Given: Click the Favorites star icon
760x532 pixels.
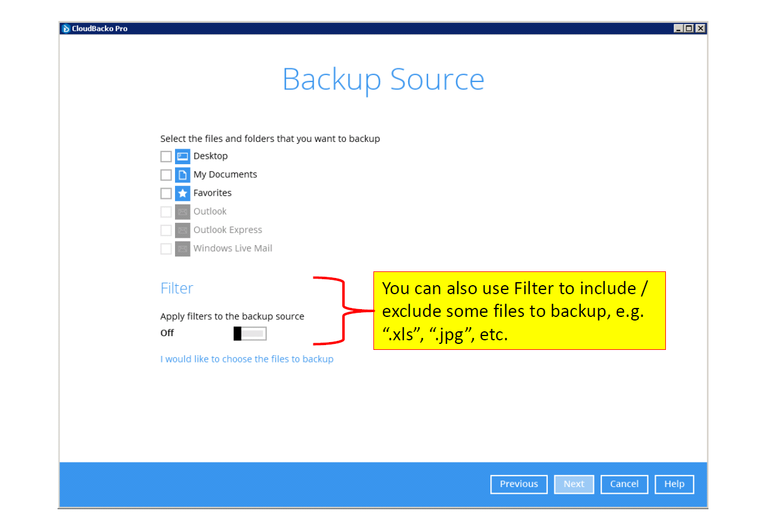Looking at the screenshot, I should pyautogui.click(x=182, y=193).
